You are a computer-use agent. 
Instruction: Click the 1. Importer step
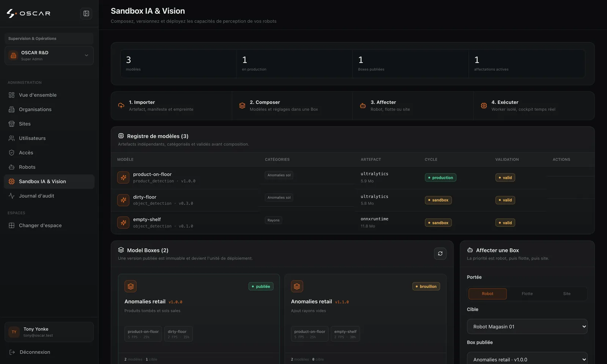171,106
